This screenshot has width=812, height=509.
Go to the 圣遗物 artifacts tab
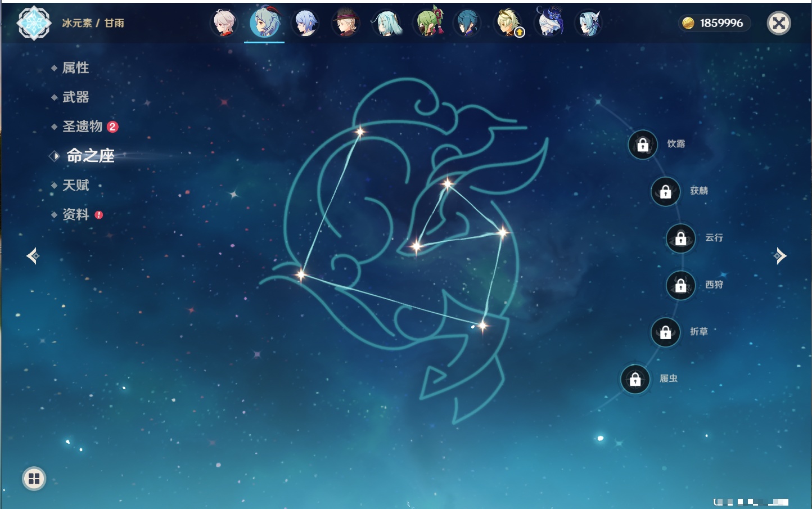coord(82,127)
